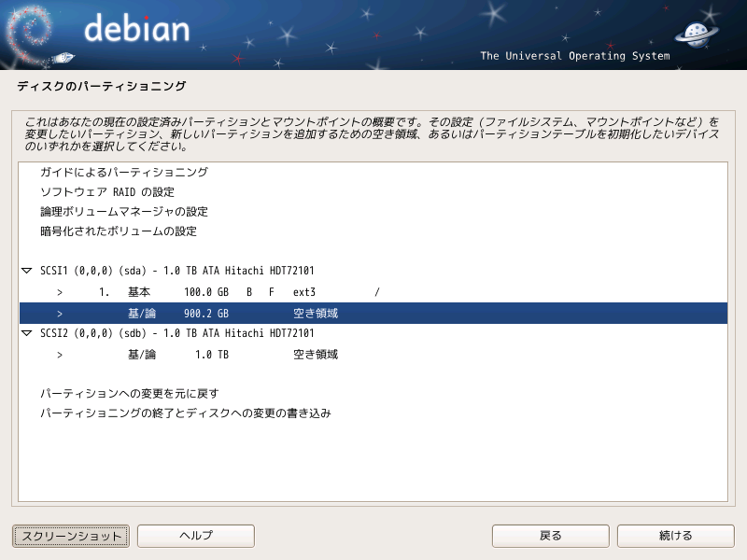
Task: Click the スクリーンショット button
Action: [71, 536]
